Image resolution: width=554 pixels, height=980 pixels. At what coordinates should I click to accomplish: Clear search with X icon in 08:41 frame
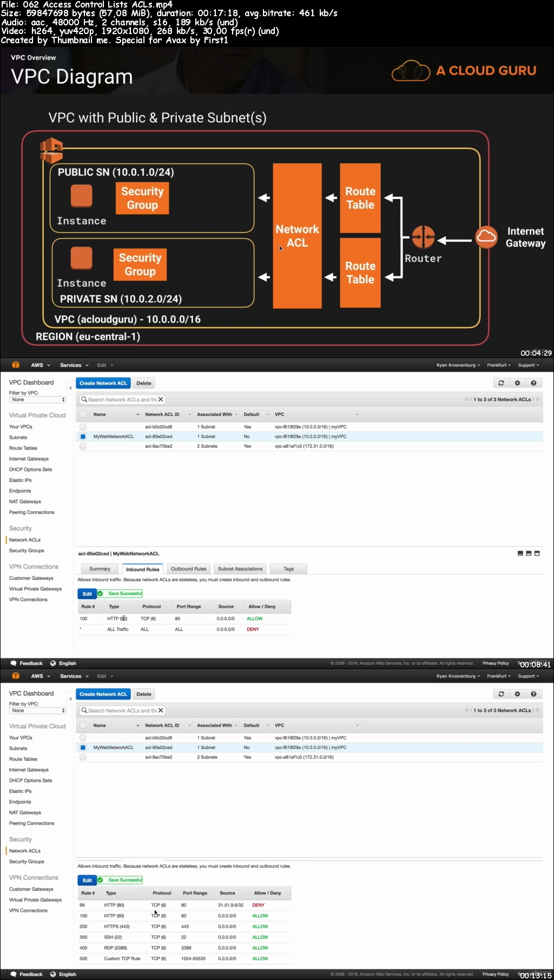[x=161, y=400]
